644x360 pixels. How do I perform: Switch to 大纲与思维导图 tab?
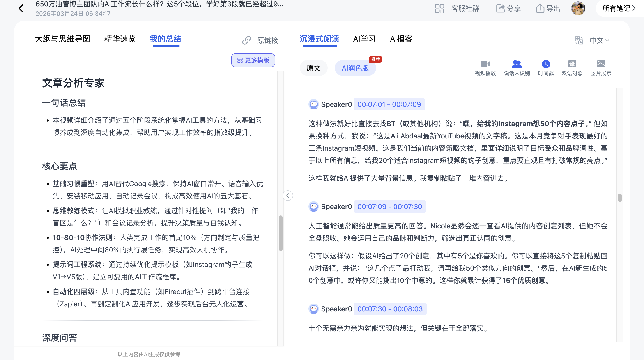(62, 39)
